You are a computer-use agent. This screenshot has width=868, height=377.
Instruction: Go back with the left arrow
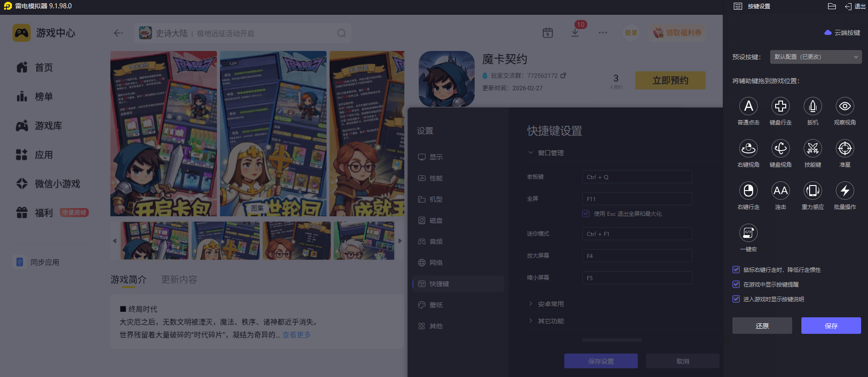click(119, 33)
